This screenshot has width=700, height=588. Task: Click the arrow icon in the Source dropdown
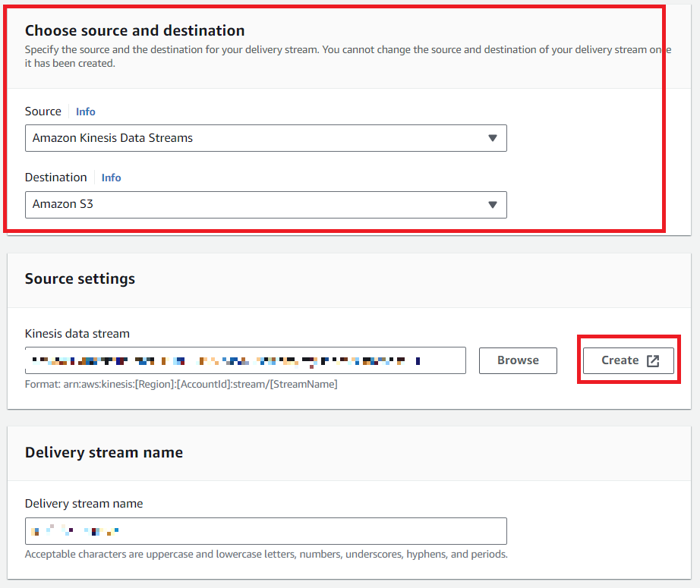coord(492,138)
